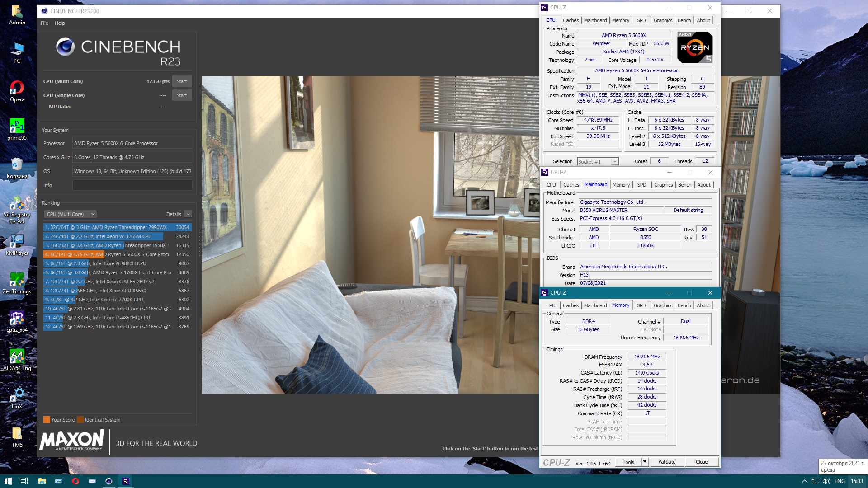Click the CPU-Z taskbar icon
868x488 pixels.
tap(126, 481)
